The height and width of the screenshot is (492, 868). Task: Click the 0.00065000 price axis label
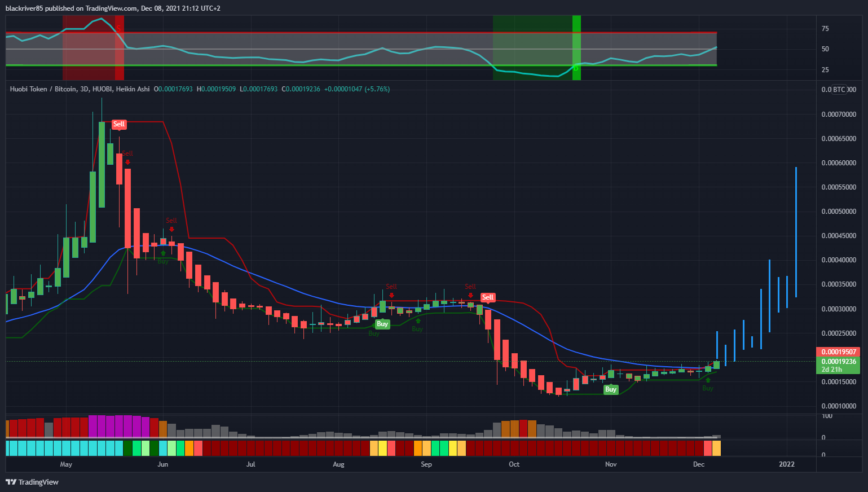point(839,139)
